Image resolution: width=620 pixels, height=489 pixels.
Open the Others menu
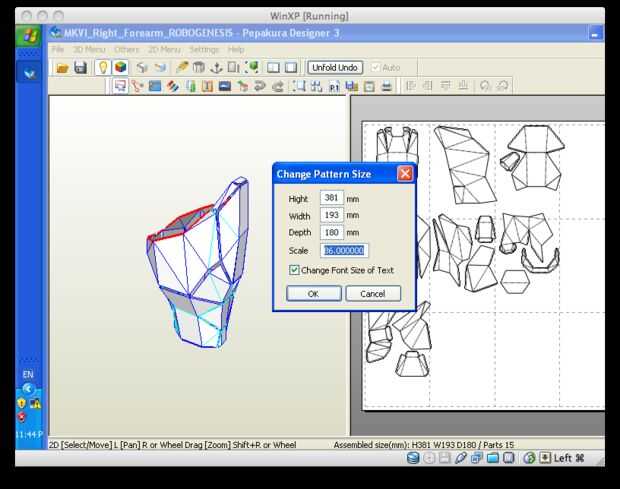[x=127, y=49]
